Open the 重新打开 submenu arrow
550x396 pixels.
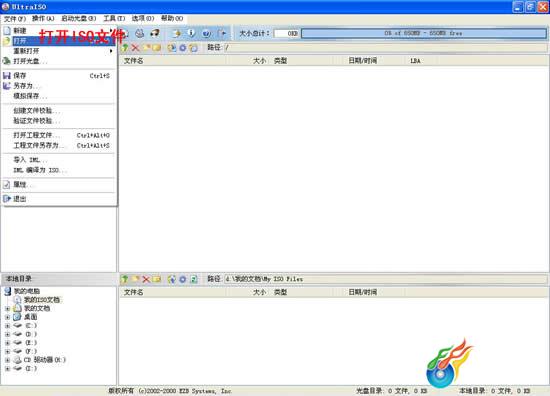[111, 51]
